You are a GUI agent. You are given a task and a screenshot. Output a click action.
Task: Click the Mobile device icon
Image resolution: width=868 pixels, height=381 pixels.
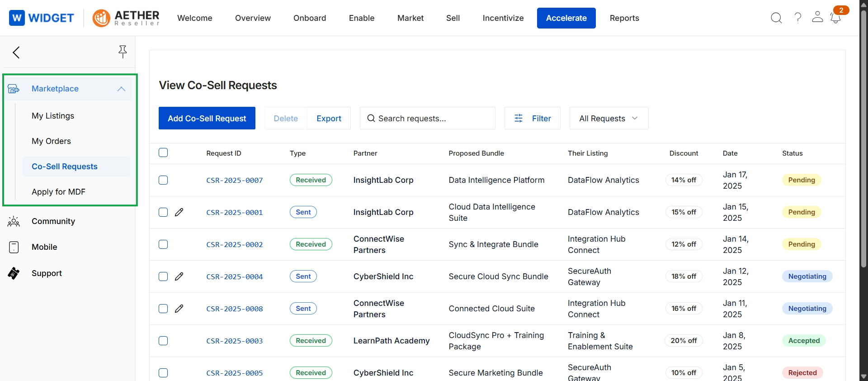tap(14, 247)
